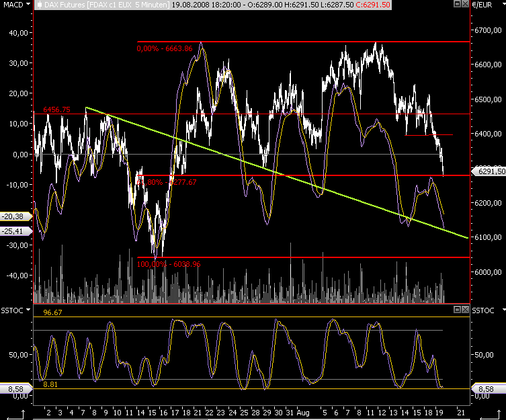Maximize the DAX Futures chart panel
This screenshot has height=420, width=506.
(457, 4)
